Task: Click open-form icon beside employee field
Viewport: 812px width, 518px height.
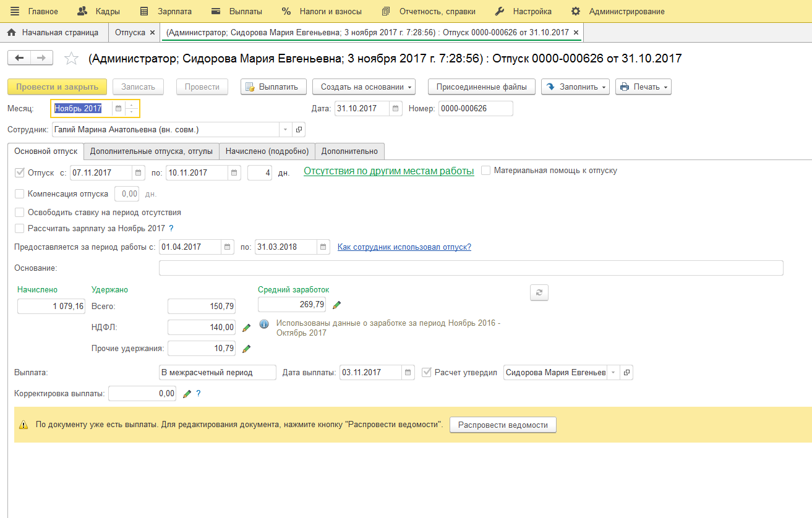Action: [x=299, y=130]
